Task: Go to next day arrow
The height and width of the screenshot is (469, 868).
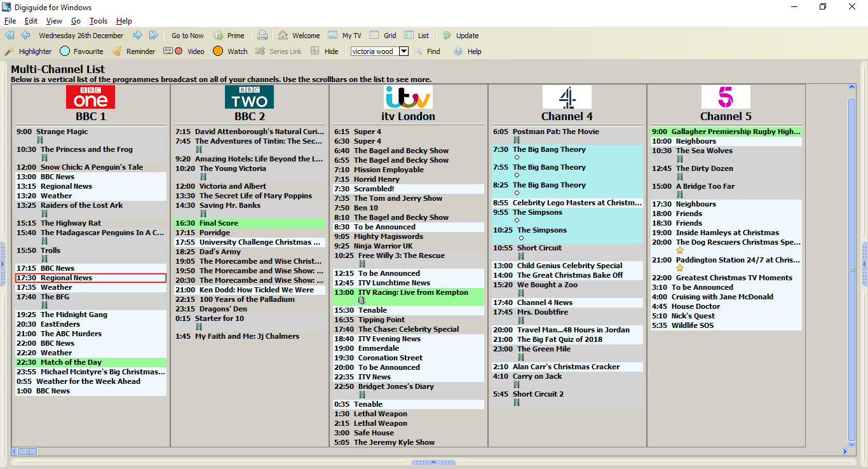Action: click(x=138, y=36)
